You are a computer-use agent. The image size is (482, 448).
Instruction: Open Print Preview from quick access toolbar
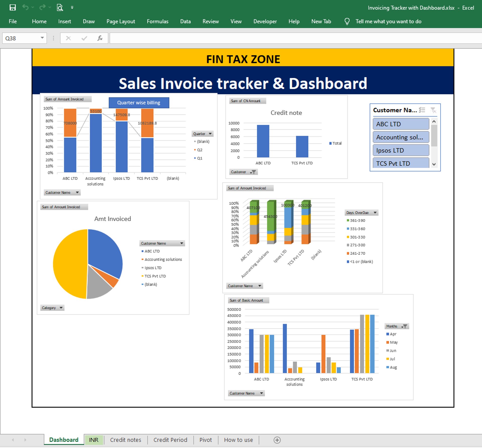point(60,8)
